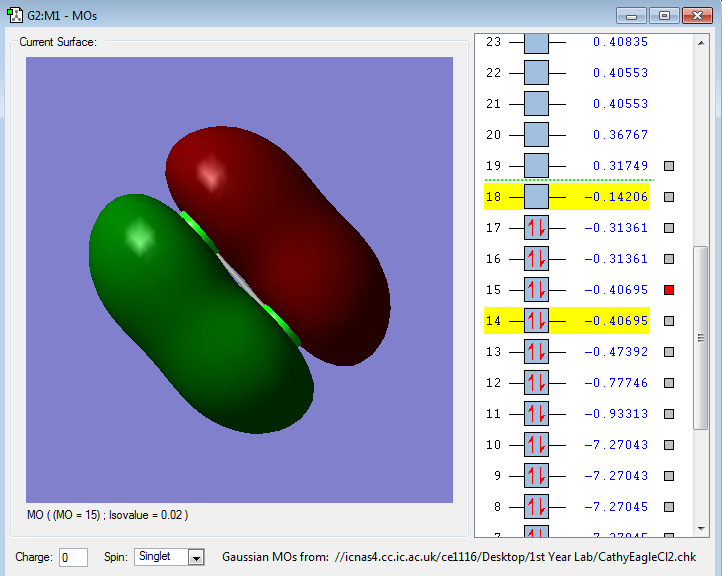Toggle surface marker for MO 9
722x576 pixels.
tap(669, 476)
